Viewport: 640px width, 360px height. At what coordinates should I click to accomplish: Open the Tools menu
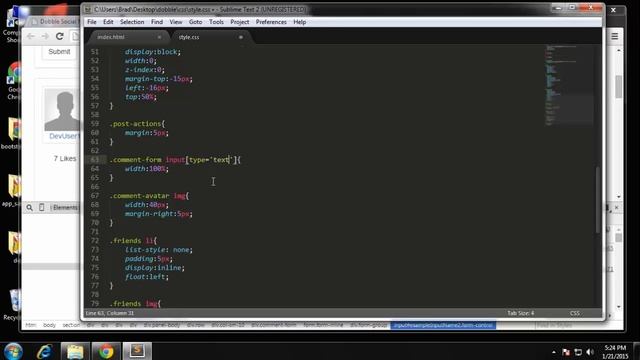tap(216, 22)
